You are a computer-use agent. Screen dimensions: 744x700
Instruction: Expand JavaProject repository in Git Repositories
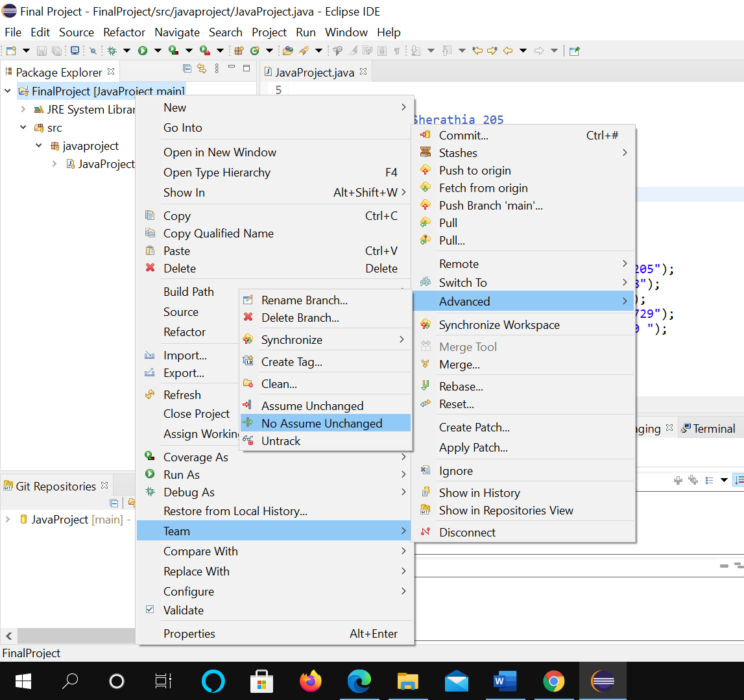pyautogui.click(x=8, y=520)
